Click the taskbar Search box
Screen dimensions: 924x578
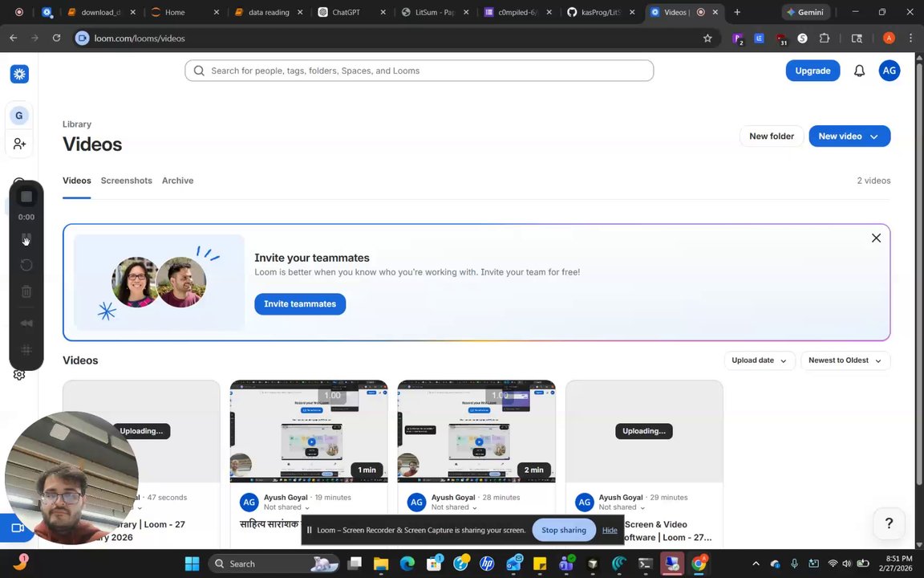point(274,564)
